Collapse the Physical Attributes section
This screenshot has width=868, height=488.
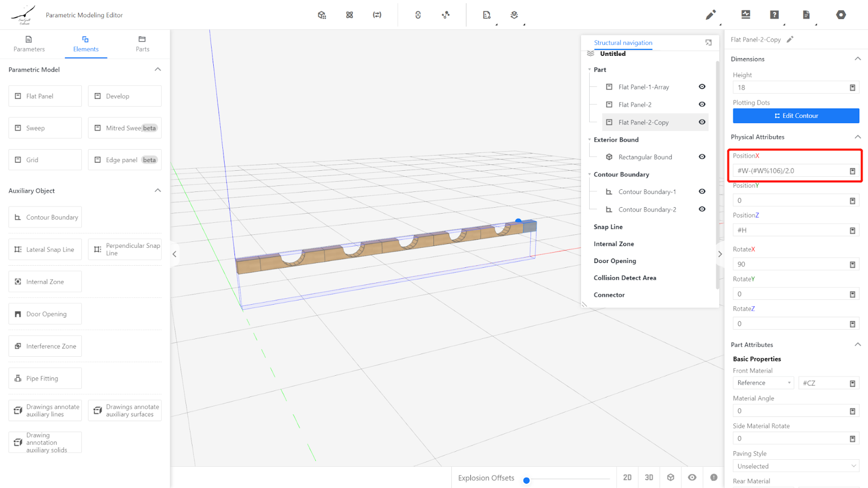click(x=857, y=137)
